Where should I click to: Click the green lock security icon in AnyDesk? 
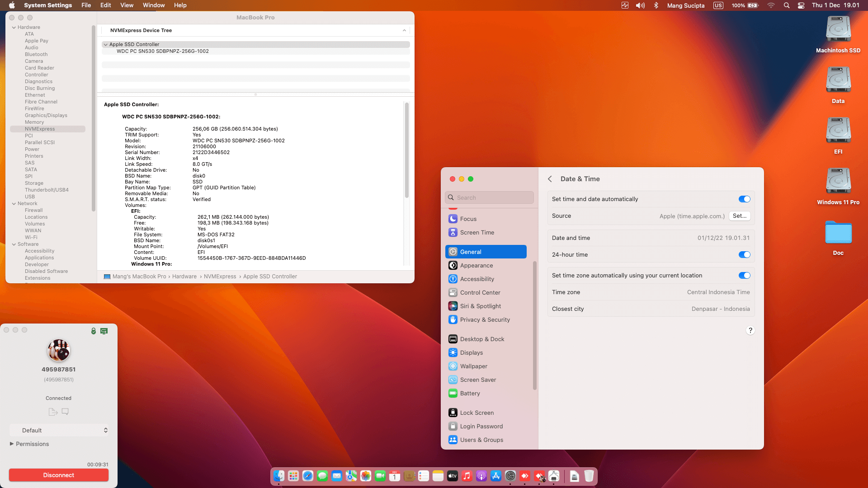[94, 331]
